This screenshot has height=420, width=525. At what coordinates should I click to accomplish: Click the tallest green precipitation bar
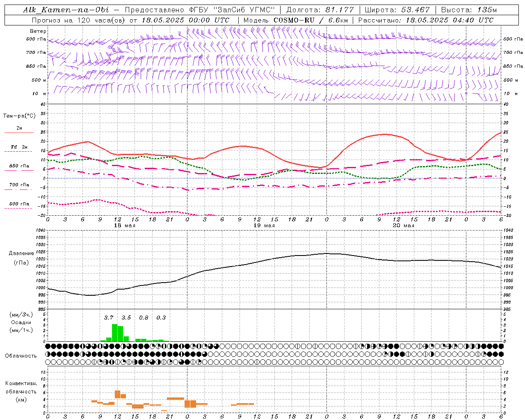pyautogui.click(x=115, y=333)
